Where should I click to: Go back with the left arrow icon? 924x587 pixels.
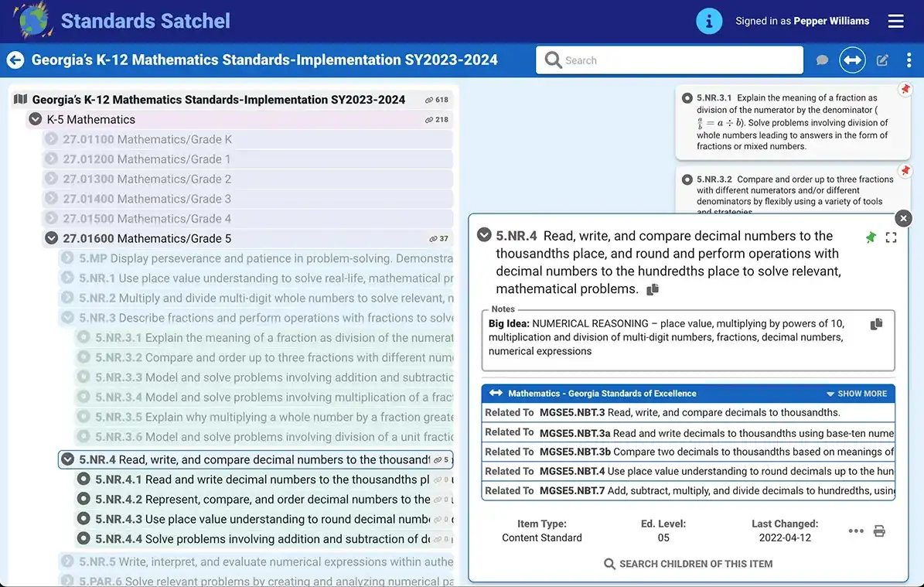click(15, 60)
